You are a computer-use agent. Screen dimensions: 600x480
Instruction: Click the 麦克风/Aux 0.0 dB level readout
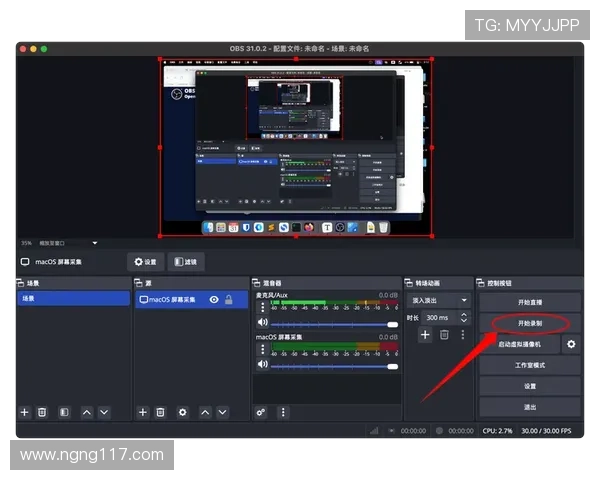tap(388, 295)
